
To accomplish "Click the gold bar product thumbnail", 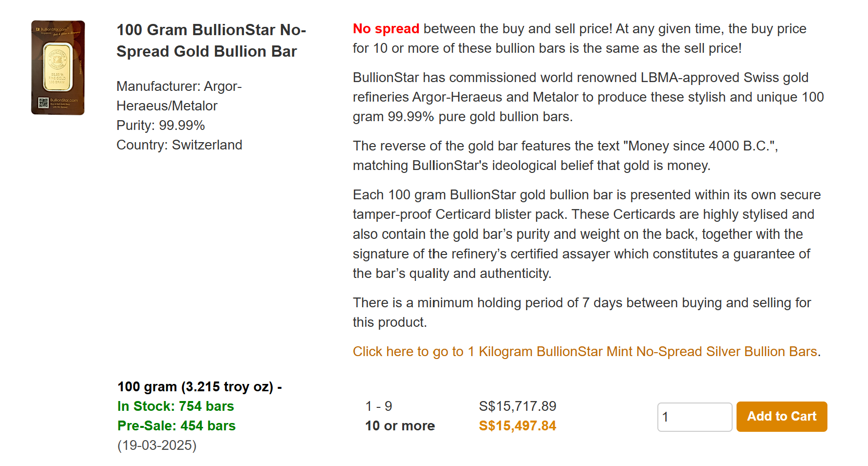I will coord(58,68).
